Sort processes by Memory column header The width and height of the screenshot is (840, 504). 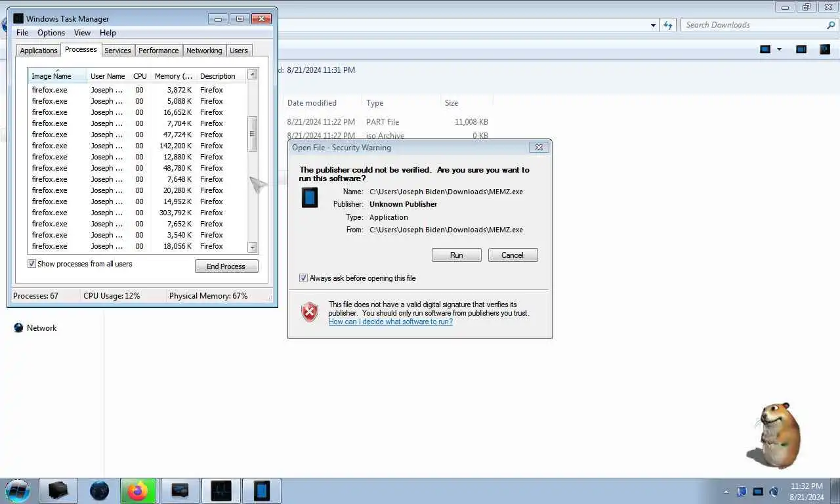point(173,76)
